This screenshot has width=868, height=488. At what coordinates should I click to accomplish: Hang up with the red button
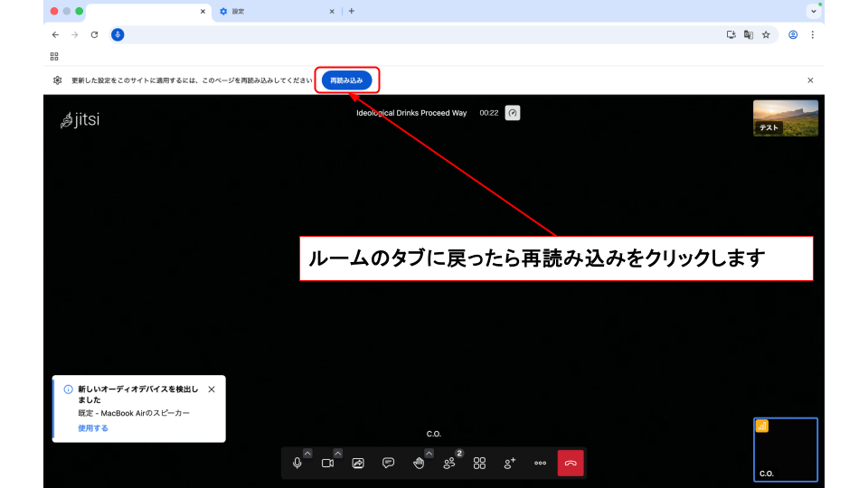pyautogui.click(x=571, y=463)
